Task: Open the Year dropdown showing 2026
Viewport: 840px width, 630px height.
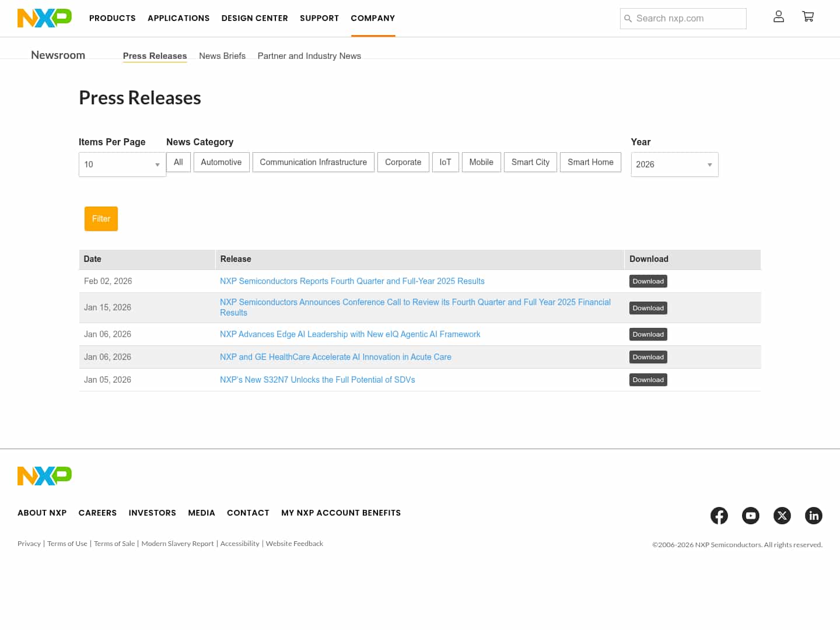Action: click(x=674, y=164)
